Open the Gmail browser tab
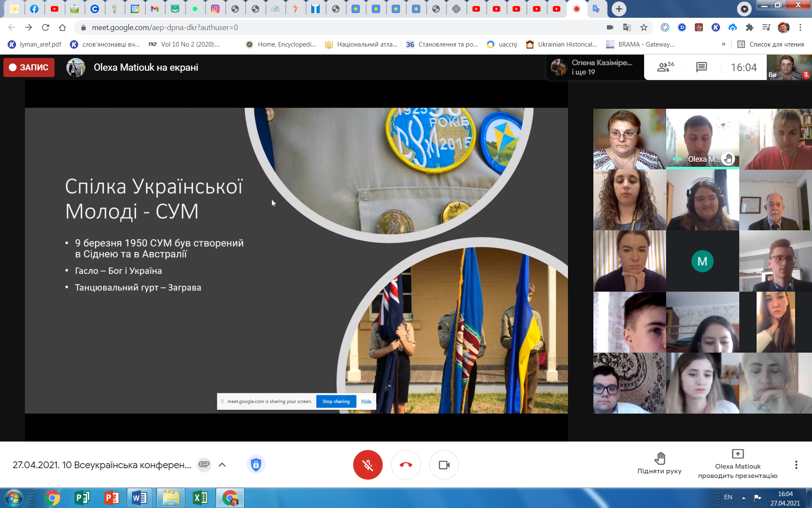Image resolution: width=812 pixels, height=508 pixels. (x=155, y=9)
